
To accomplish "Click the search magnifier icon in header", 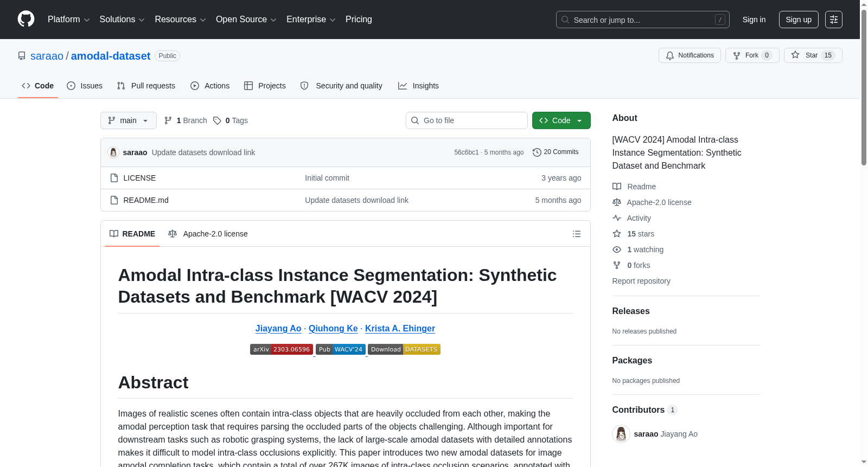I will [x=565, y=20].
